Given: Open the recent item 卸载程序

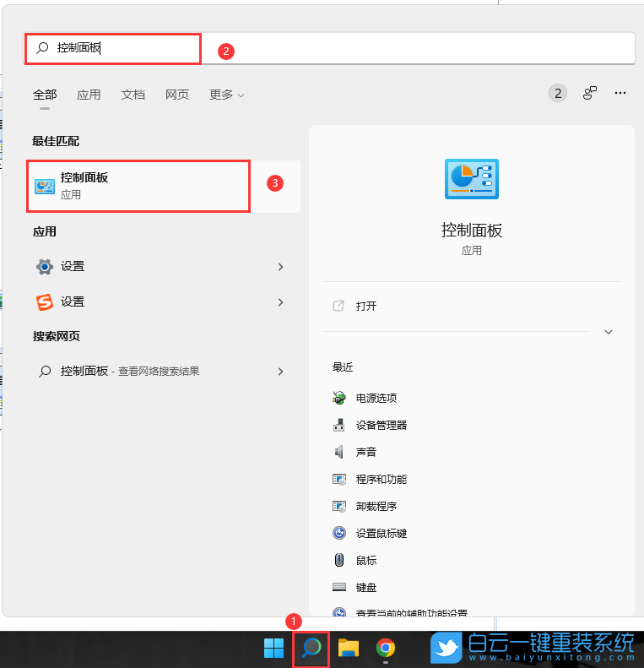Looking at the screenshot, I should (376, 506).
